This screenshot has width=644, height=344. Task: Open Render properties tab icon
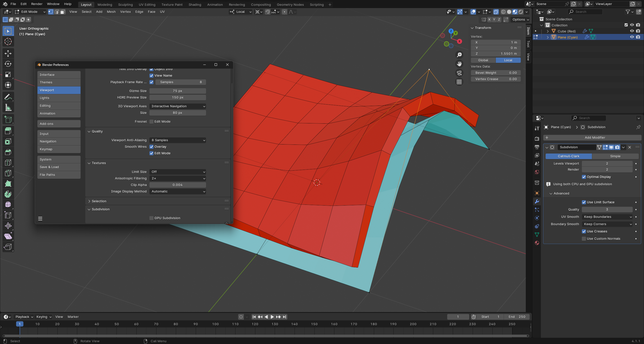pyautogui.click(x=537, y=139)
